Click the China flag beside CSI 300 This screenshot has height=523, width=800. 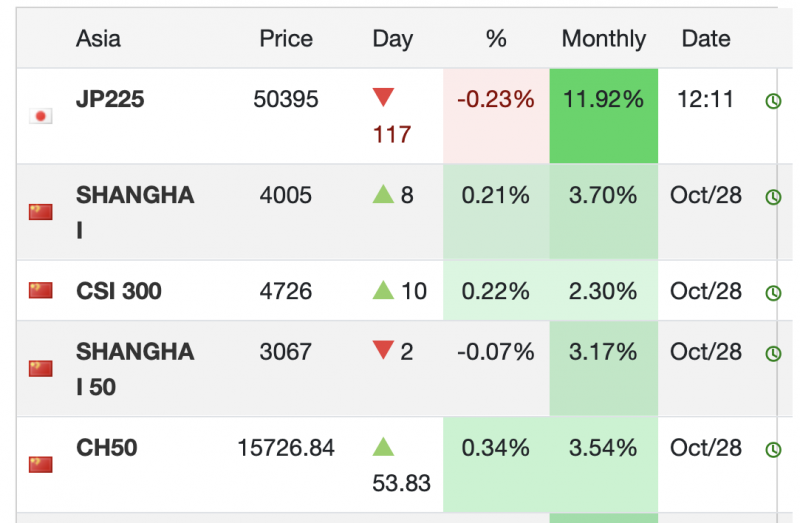41,290
